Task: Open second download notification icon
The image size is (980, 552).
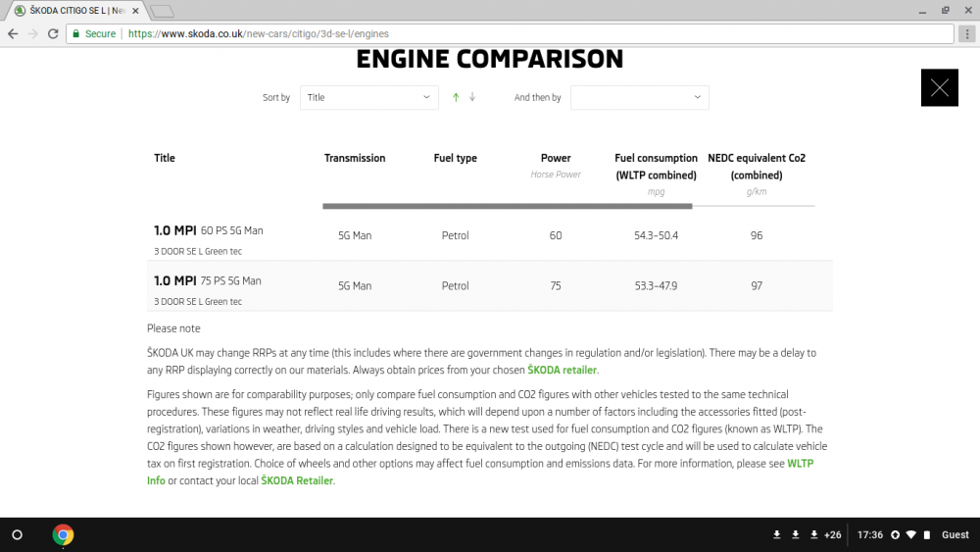Action: click(x=796, y=535)
